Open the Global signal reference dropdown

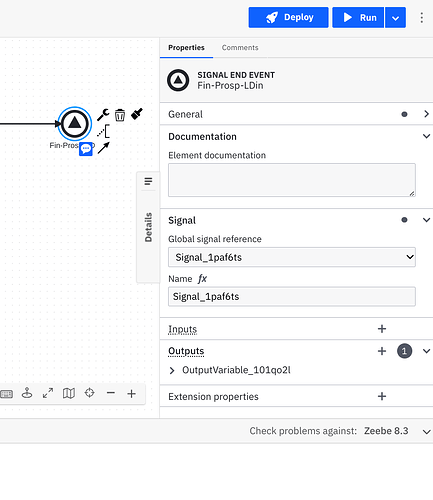292,257
